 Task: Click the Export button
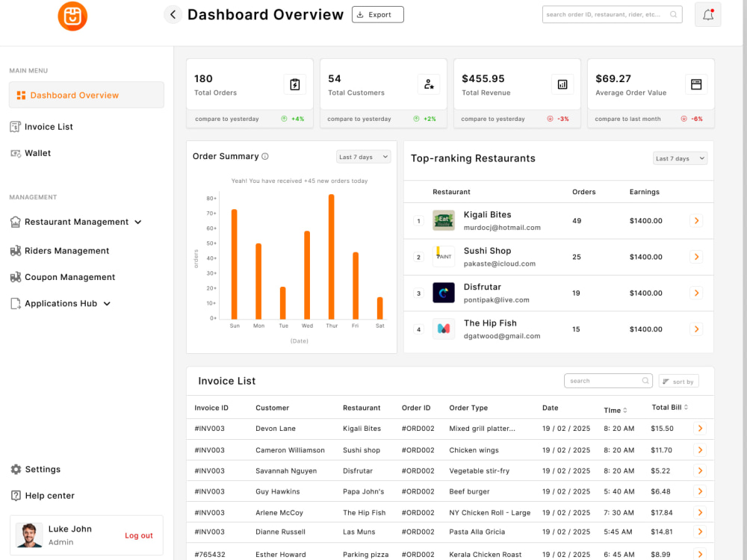(x=378, y=15)
